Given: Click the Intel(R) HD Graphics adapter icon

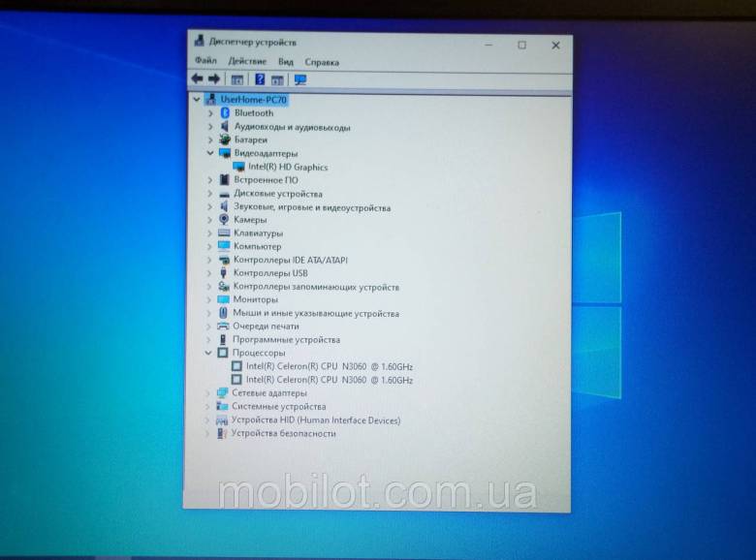Looking at the screenshot, I should [x=238, y=167].
